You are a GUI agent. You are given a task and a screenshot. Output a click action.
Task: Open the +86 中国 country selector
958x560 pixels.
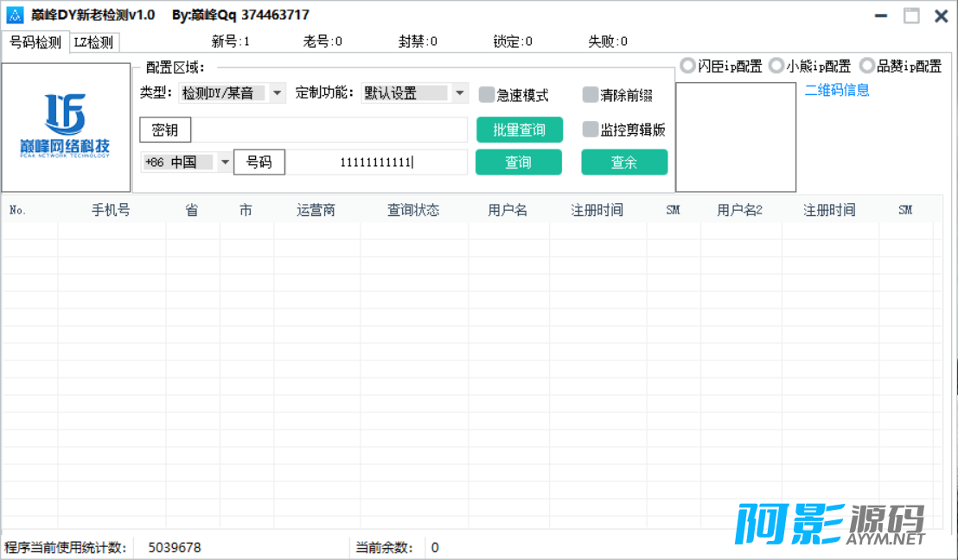(224, 161)
